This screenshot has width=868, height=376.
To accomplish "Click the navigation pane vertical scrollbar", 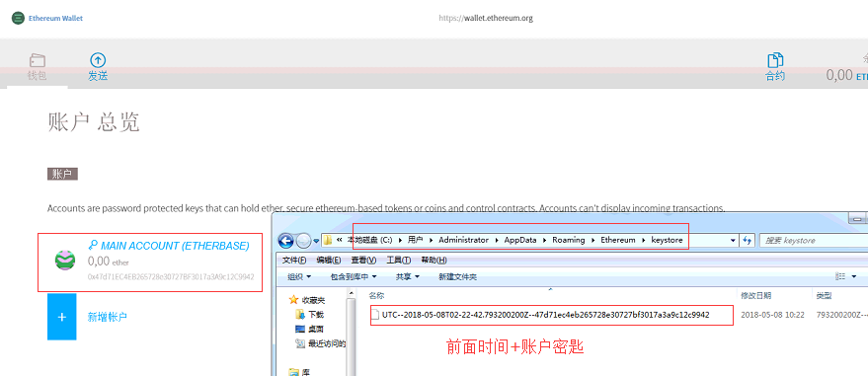I will click(351, 332).
